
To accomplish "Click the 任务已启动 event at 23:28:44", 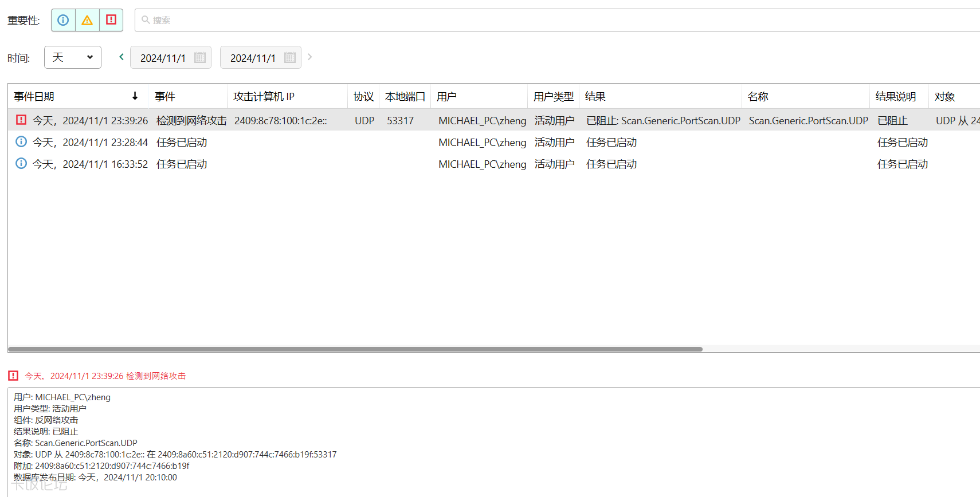I will click(182, 142).
